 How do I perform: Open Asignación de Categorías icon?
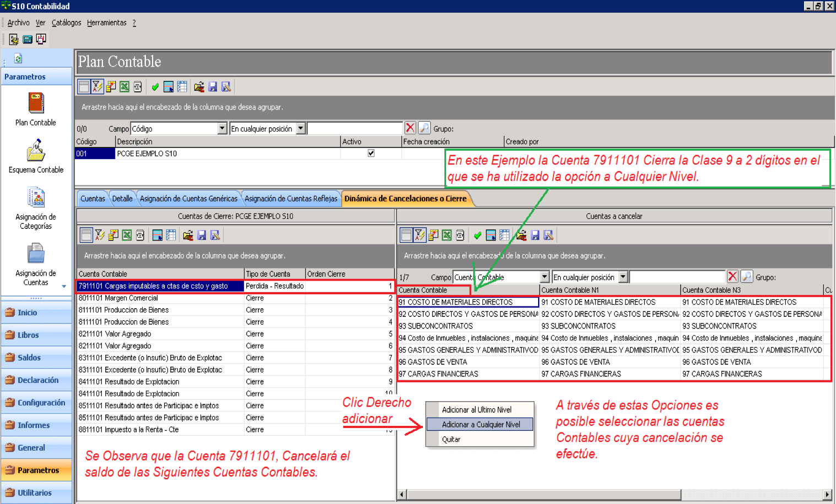36,198
